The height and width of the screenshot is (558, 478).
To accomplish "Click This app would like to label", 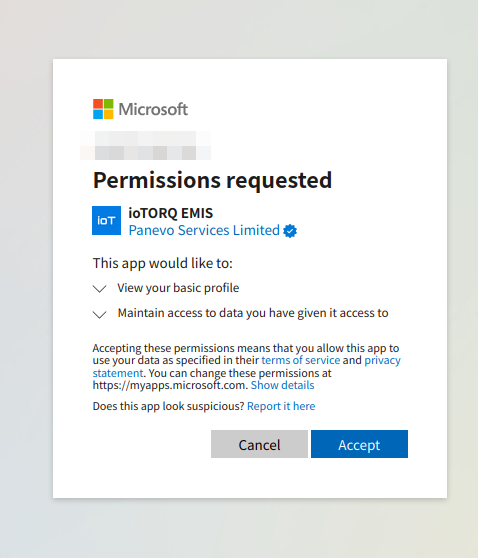I will (x=163, y=263).
